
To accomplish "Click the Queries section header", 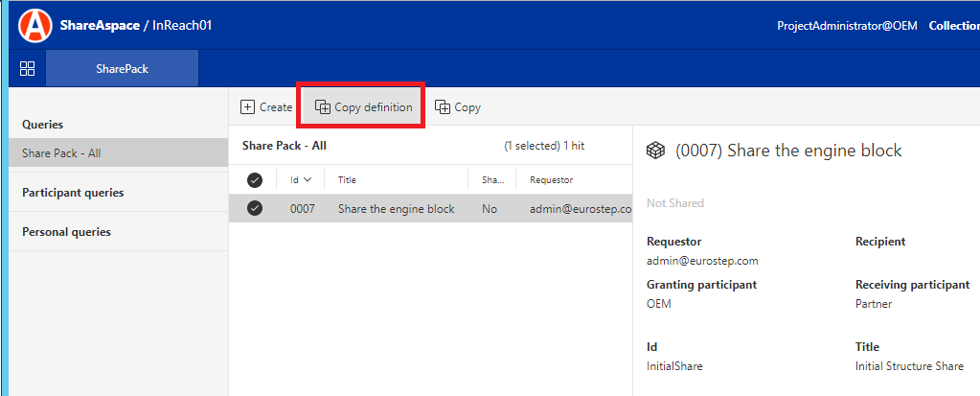I will point(42,124).
